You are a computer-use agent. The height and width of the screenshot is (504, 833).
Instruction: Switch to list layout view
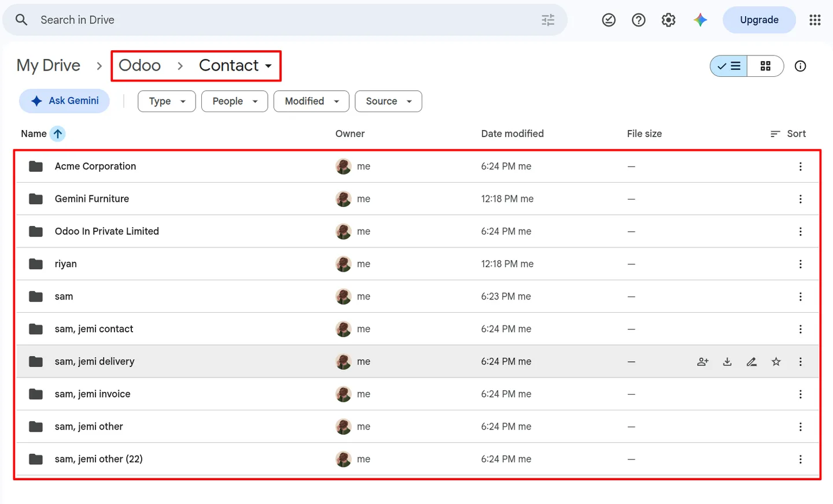[x=729, y=66]
